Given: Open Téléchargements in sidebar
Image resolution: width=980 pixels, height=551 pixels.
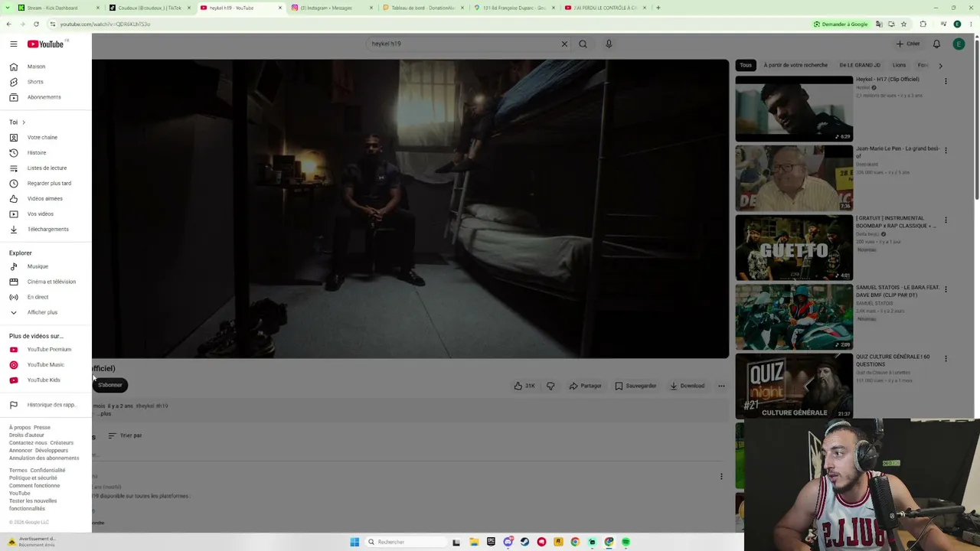Looking at the screenshot, I should [x=47, y=230].
